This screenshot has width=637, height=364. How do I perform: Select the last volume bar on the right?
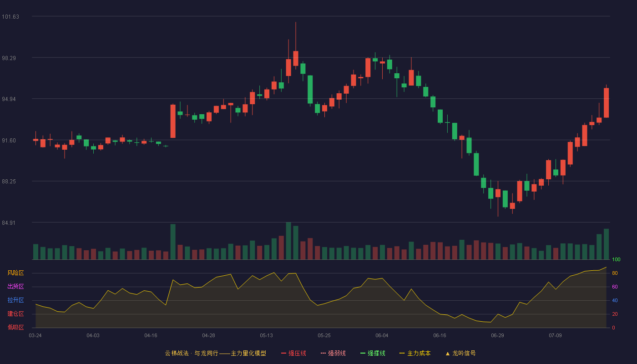pos(606,244)
